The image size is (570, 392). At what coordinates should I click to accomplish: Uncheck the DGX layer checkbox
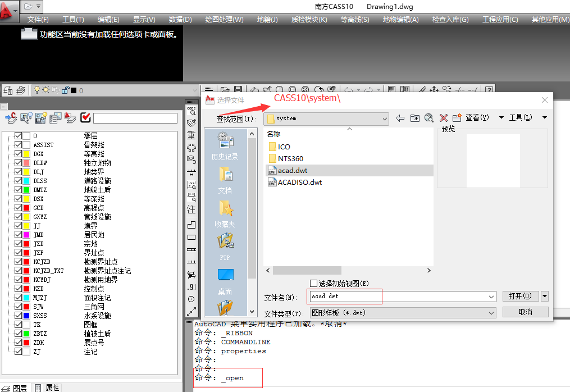coord(18,154)
